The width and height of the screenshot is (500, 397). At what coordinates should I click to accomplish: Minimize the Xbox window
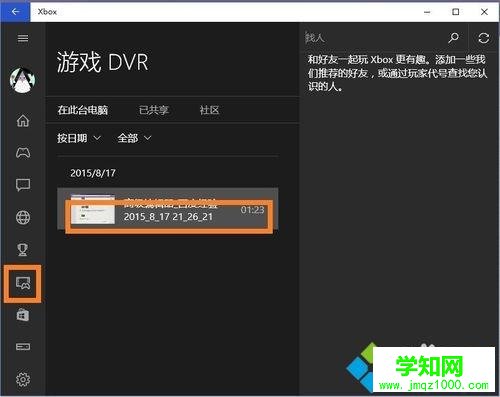[x=427, y=12]
